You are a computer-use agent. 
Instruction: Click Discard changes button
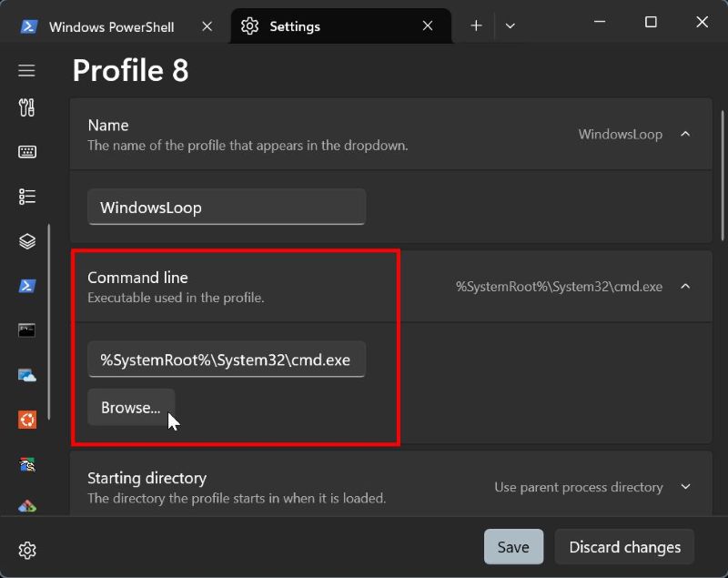624,547
